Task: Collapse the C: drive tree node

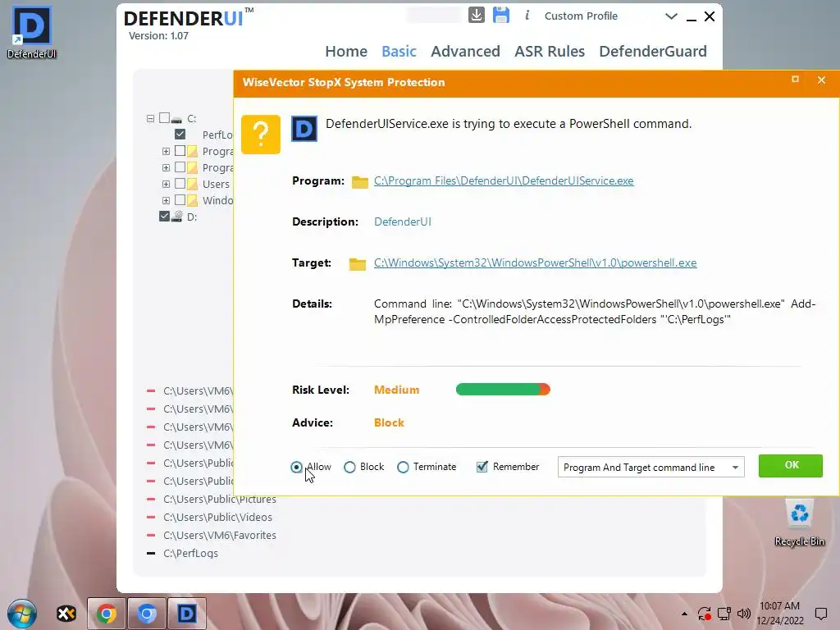Action: pyautogui.click(x=151, y=118)
